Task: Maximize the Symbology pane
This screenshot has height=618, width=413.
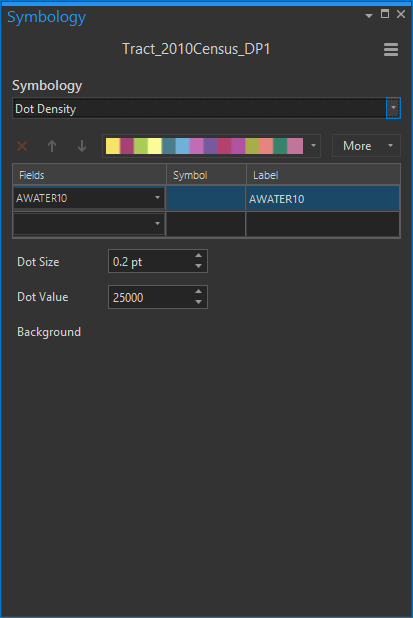Action: [385, 14]
